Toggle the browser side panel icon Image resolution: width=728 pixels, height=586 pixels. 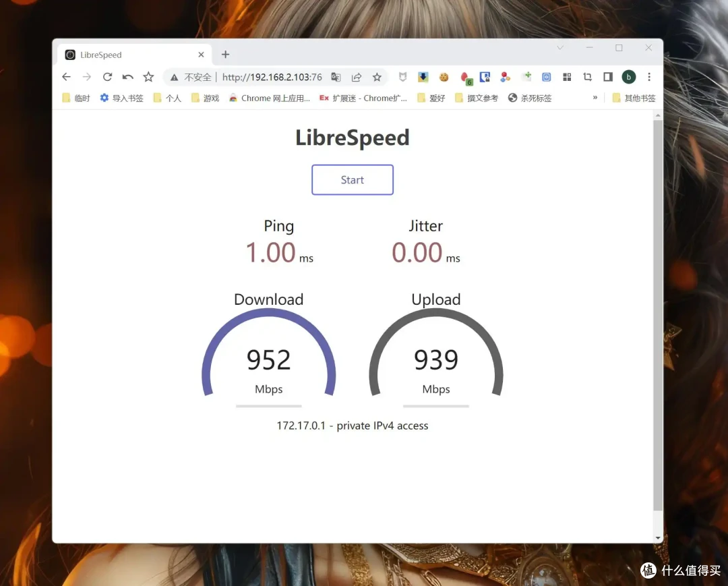coord(608,77)
